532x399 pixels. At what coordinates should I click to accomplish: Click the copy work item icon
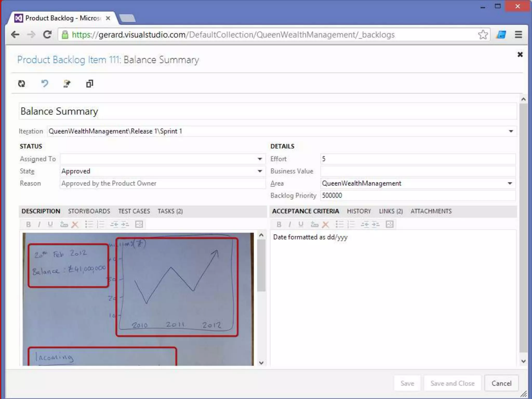(90, 84)
